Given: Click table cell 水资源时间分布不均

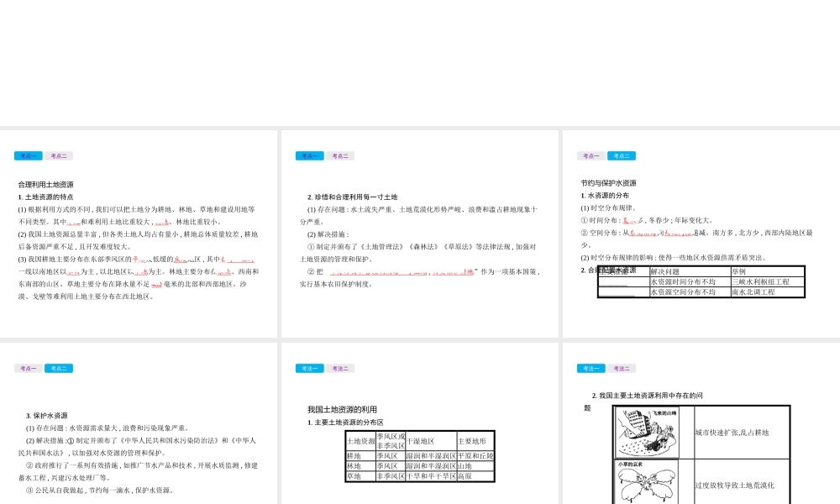Looking at the screenshot, I should coord(690,281).
